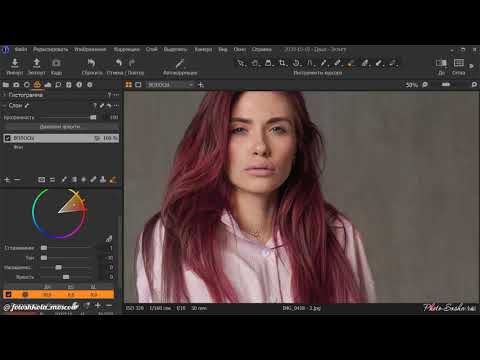Select the Draw mask brush cursor tool
This screenshot has height=360, width=480.
tap(337, 63)
